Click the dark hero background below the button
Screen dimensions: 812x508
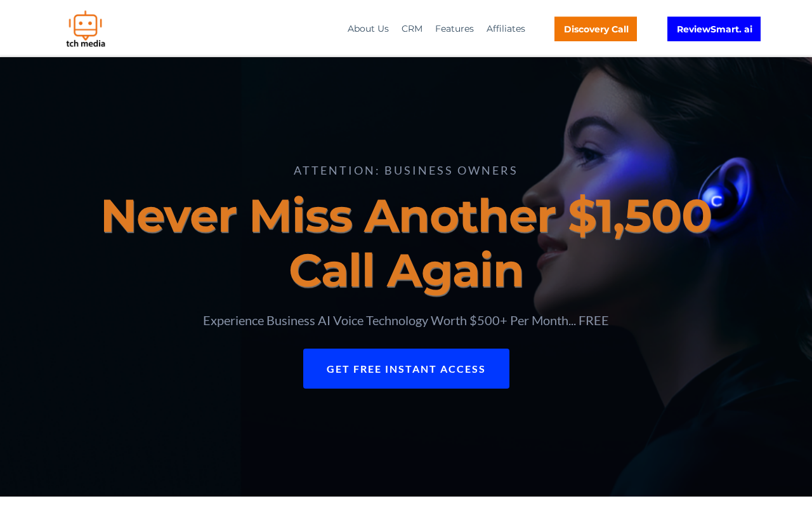tap(406, 444)
